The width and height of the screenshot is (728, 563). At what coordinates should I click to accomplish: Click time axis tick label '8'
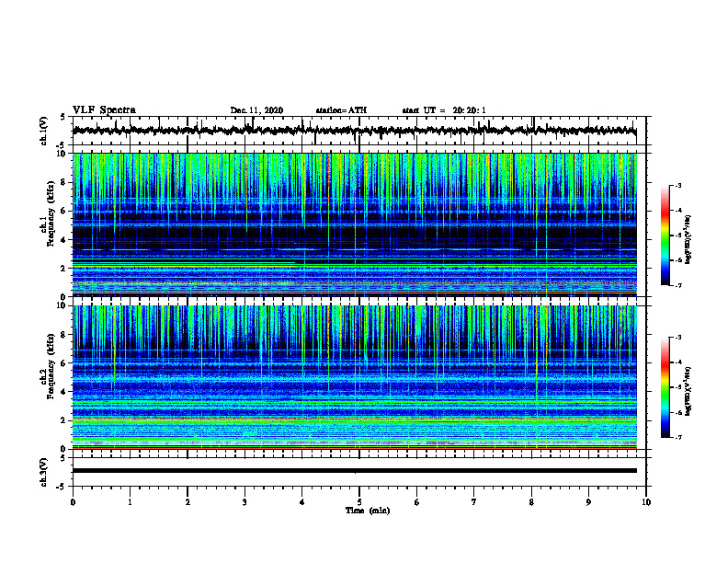[x=531, y=502]
